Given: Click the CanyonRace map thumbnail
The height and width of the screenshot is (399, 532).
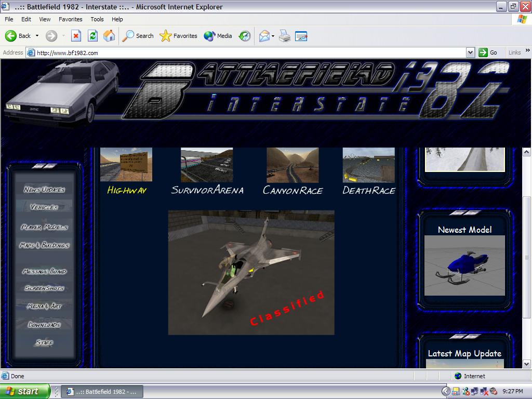Looking at the screenshot, I should click(x=292, y=165).
